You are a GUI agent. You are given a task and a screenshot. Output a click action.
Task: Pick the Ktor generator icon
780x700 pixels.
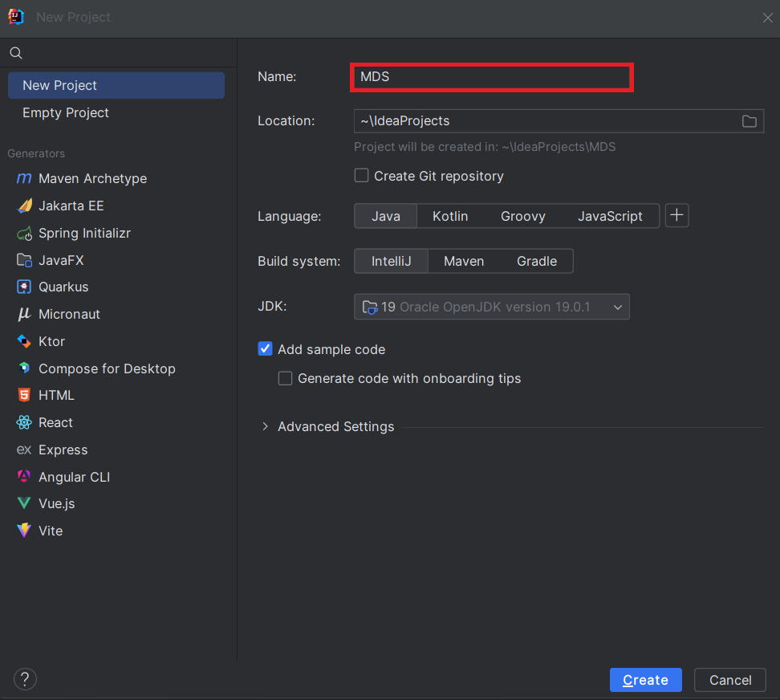[x=24, y=341]
